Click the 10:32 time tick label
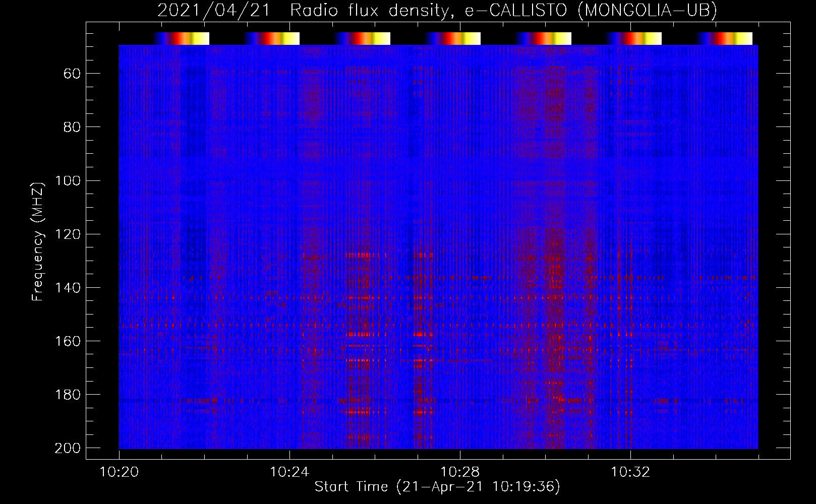The height and width of the screenshot is (504, 816). point(630,472)
